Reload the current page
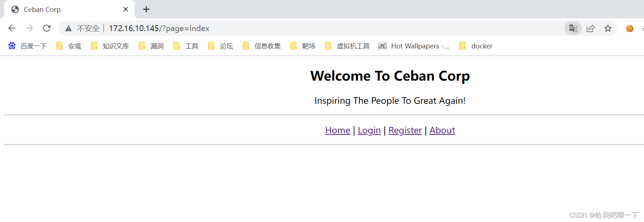This screenshot has width=644, height=222. click(47, 28)
